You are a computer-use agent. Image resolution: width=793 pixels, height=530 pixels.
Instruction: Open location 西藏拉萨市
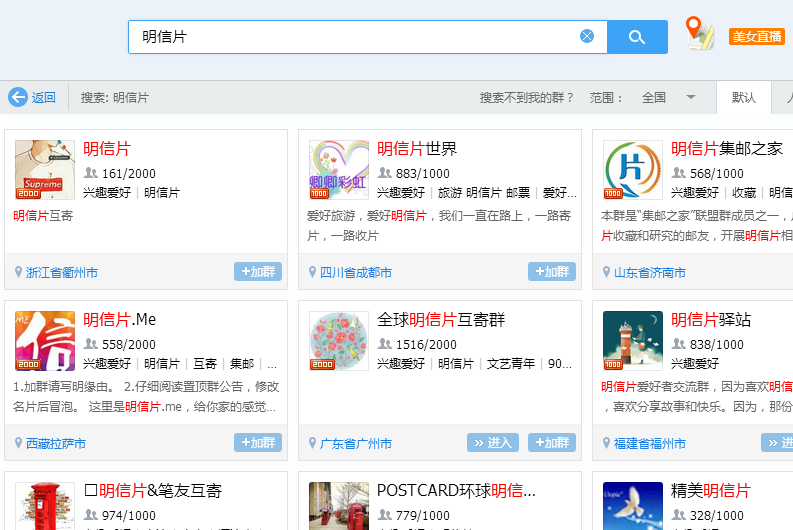click(x=56, y=444)
